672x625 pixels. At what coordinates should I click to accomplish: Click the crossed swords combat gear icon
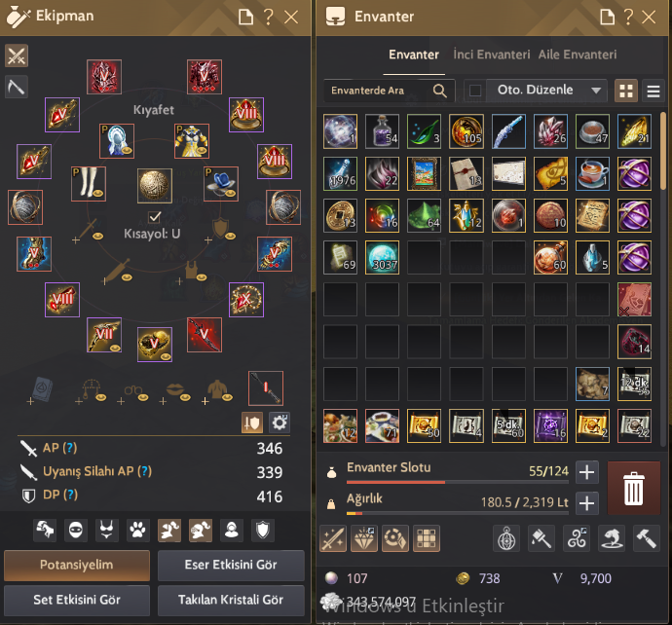click(17, 55)
